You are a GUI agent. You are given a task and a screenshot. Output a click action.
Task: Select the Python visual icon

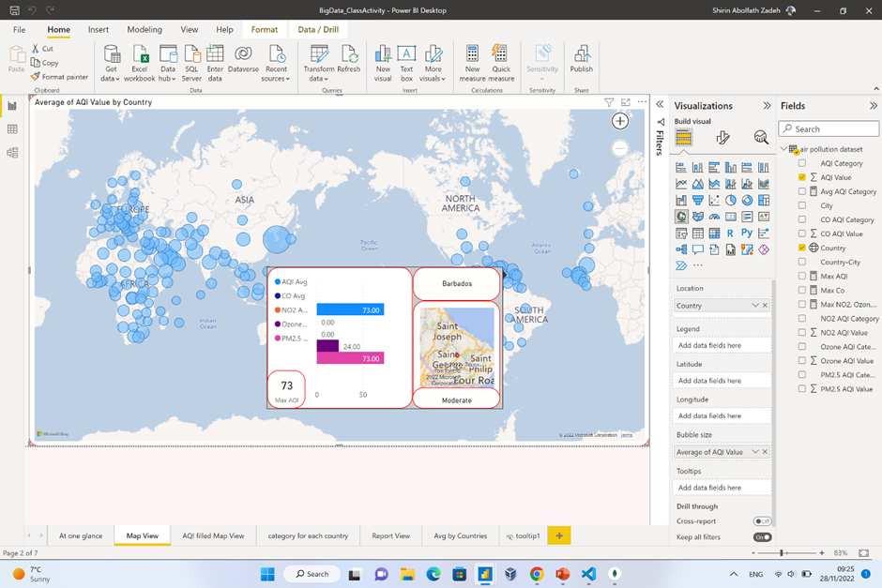coord(748,233)
